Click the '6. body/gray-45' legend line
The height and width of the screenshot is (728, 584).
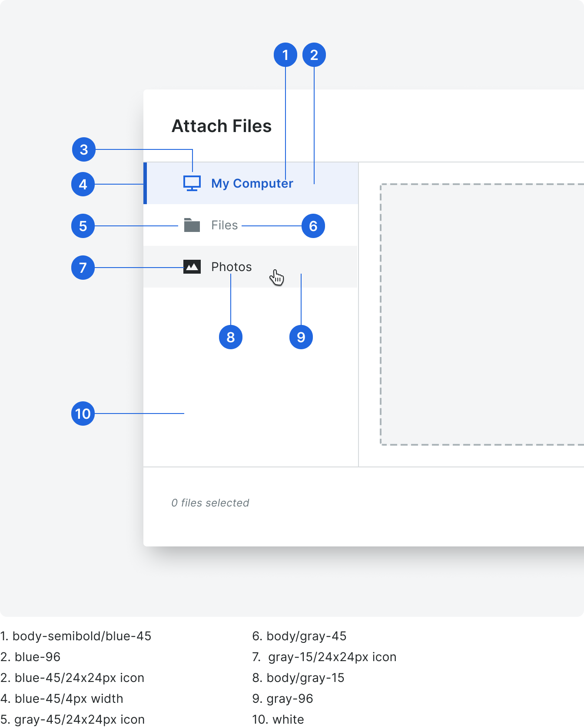(299, 636)
